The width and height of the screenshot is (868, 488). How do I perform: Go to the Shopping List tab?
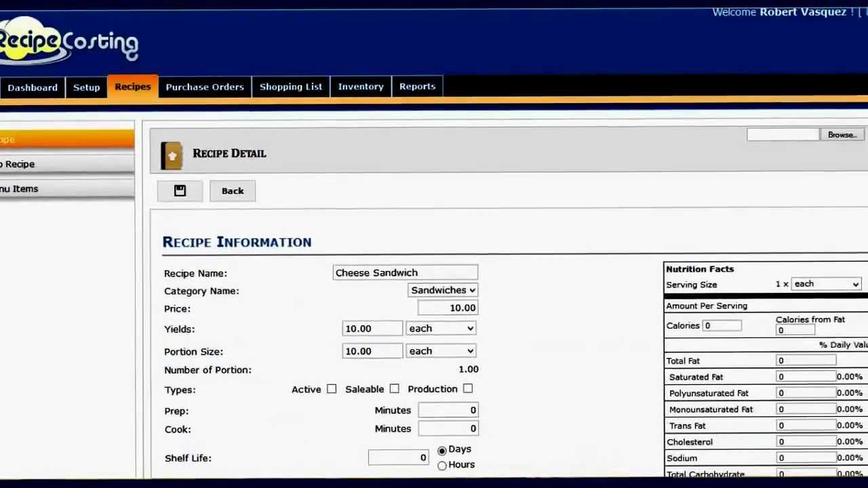coord(291,87)
